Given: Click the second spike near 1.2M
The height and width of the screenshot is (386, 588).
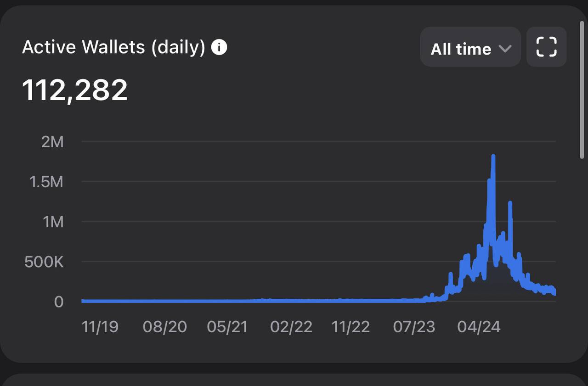Looking at the screenshot, I should [510, 203].
